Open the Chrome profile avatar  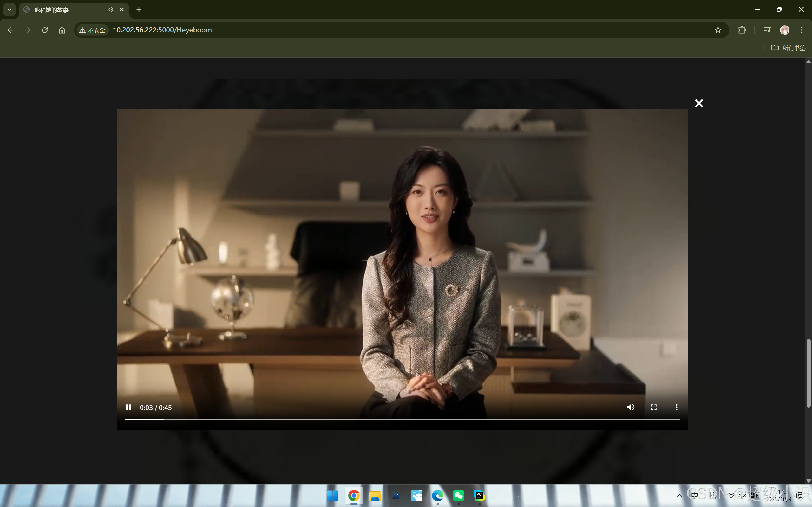click(784, 30)
